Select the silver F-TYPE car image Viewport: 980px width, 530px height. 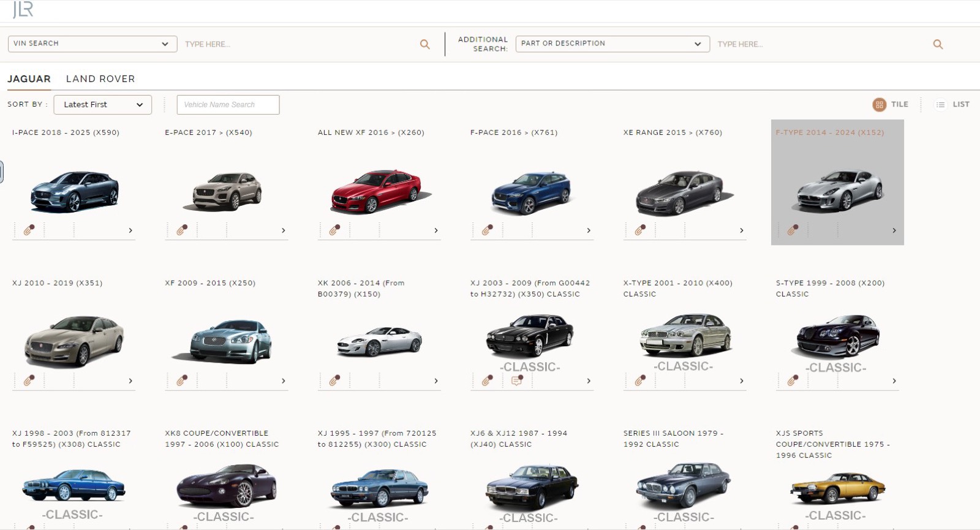coord(839,191)
